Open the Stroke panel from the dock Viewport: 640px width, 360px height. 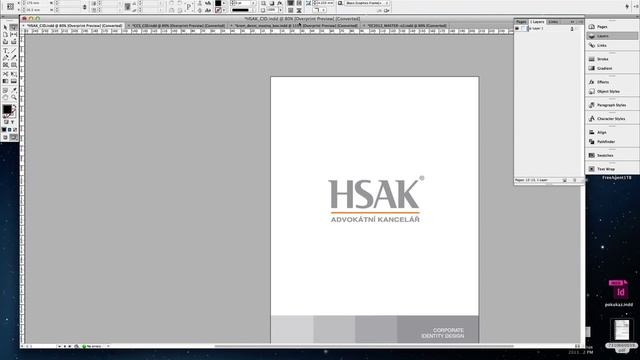point(611,59)
